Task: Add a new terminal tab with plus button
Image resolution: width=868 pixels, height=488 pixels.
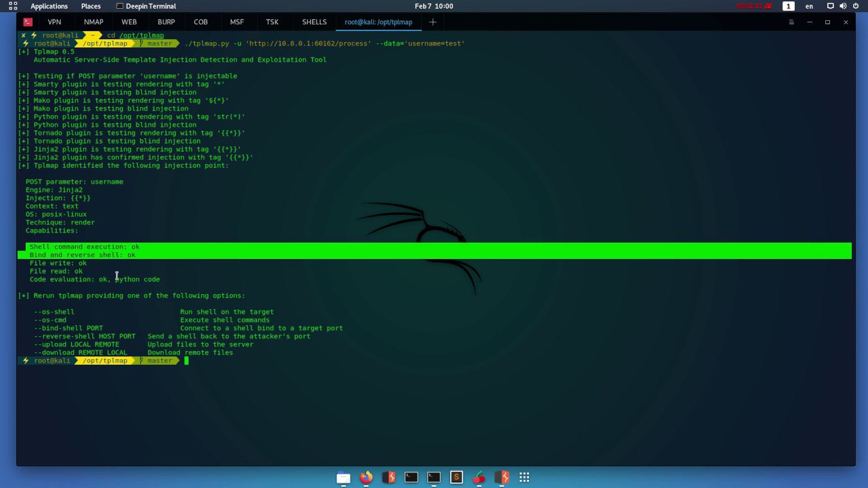Action: tap(433, 22)
